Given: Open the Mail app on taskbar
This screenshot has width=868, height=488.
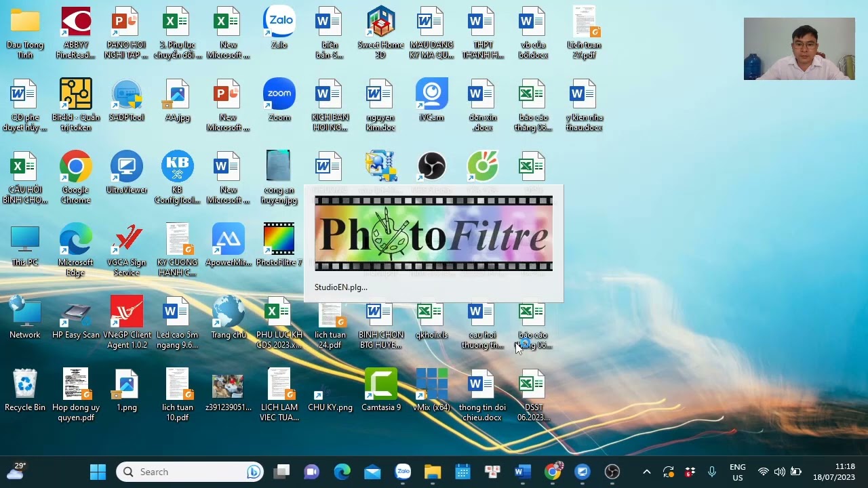Looking at the screenshot, I should point(372,472).
